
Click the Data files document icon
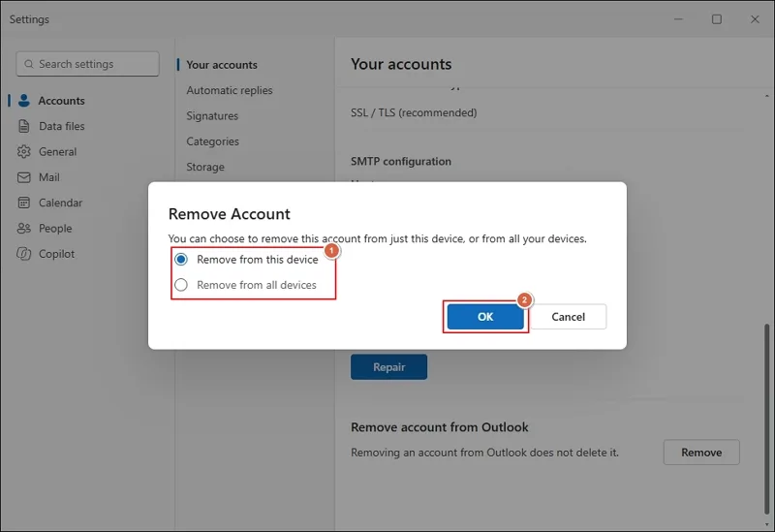tap(23, 126)
